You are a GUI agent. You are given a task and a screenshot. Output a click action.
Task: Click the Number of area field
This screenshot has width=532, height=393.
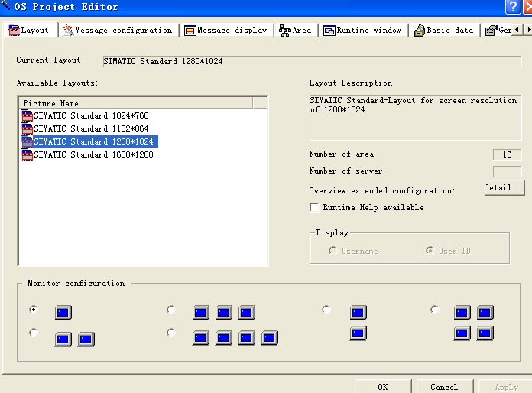point(508,154)
